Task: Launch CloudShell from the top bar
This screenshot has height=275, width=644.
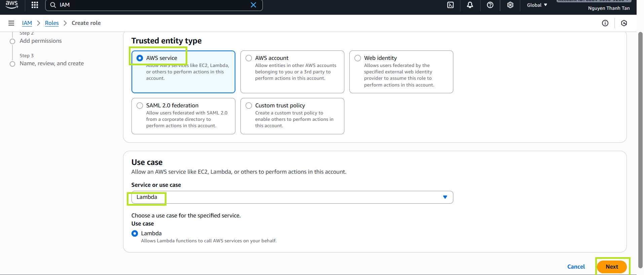Action: pos(450,5)
